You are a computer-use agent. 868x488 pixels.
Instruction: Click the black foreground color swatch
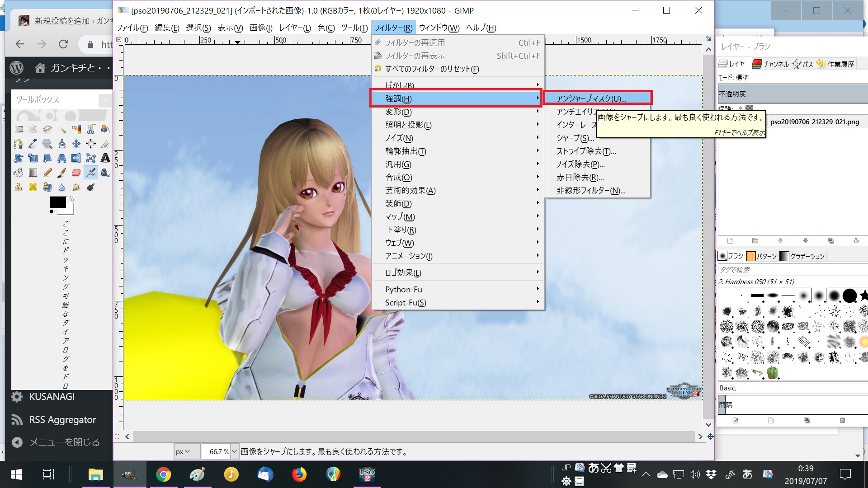57,202
